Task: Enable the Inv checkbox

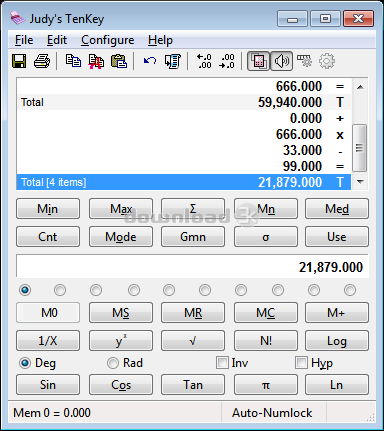Action: [x=222, y=363]
